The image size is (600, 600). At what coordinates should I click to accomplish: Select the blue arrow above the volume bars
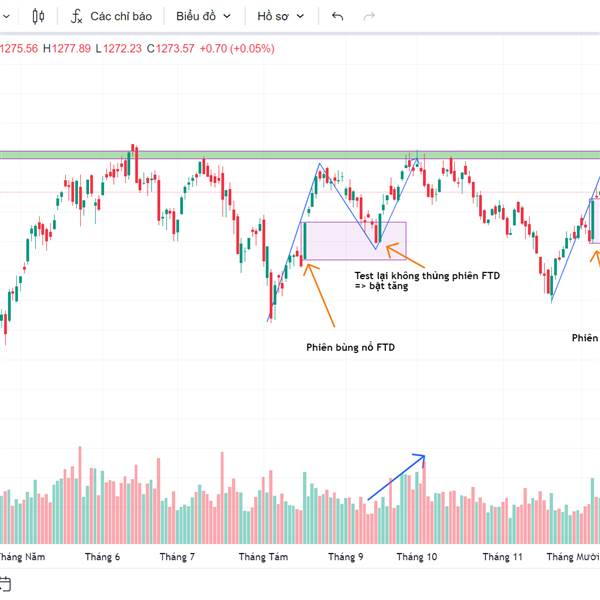click(x=396, y=478)
